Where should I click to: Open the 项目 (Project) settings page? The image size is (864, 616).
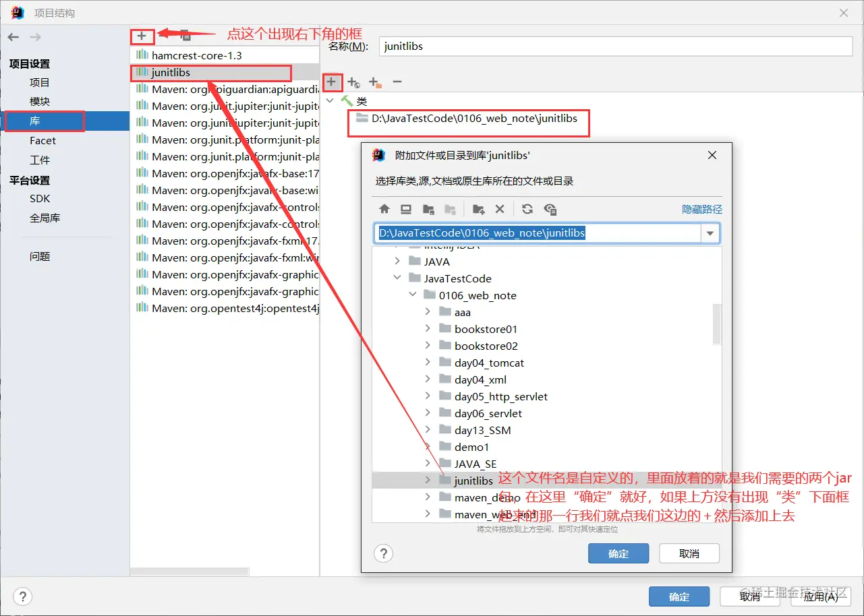point(40,82)
